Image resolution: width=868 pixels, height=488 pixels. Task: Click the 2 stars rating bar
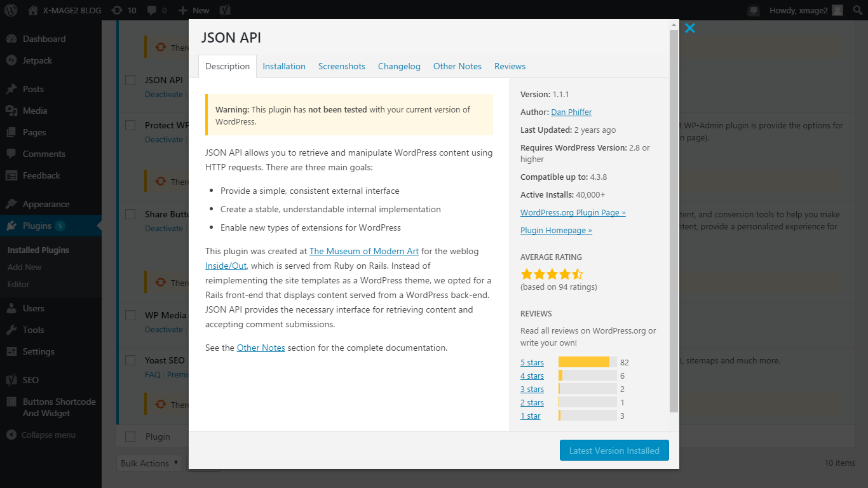(x=588, y=402)
